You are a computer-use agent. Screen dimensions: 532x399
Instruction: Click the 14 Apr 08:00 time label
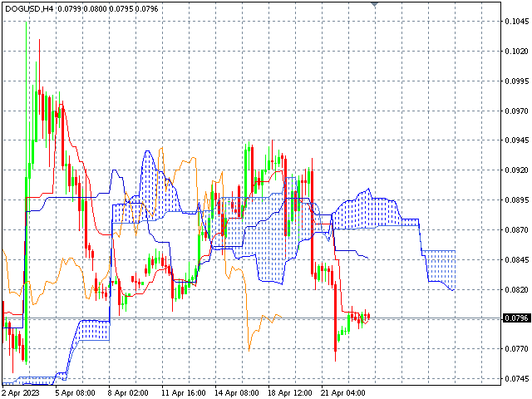(237, 393)
